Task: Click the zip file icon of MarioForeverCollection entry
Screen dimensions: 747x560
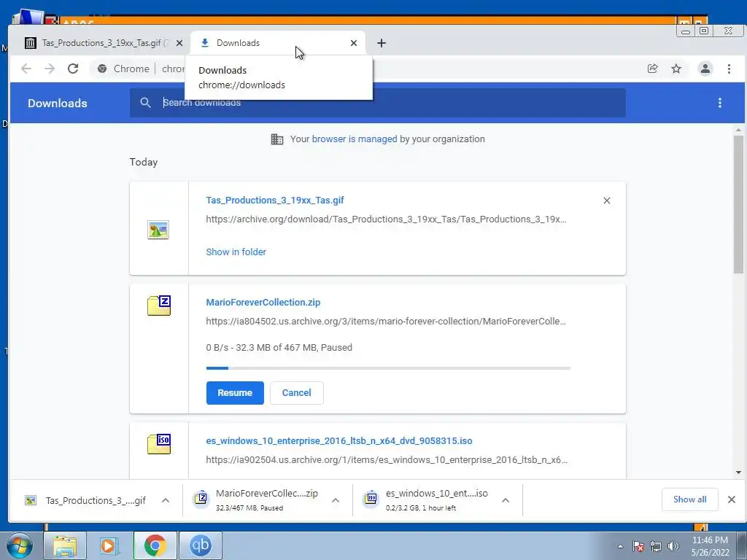Action: (x=159, y=306)
